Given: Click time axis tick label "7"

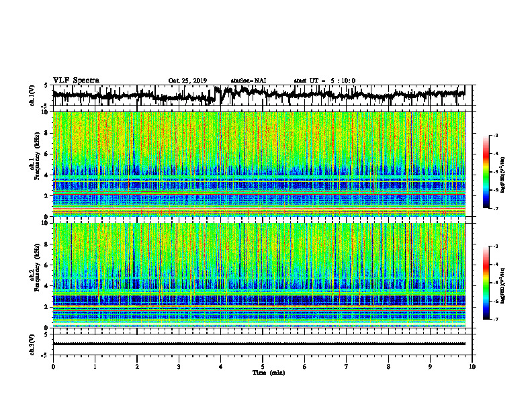Looking at the screenshot, I should click(347, 367).
